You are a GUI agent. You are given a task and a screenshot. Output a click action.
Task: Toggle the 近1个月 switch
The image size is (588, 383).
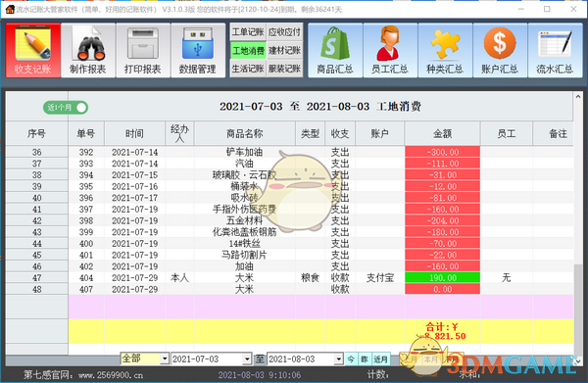[x=66, y=108]
